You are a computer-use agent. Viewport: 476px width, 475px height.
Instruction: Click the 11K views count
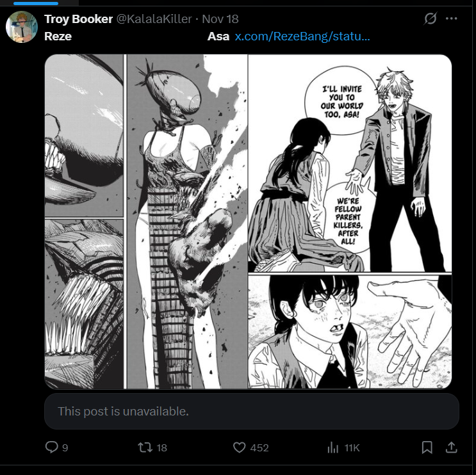click(x=352, y=447)
